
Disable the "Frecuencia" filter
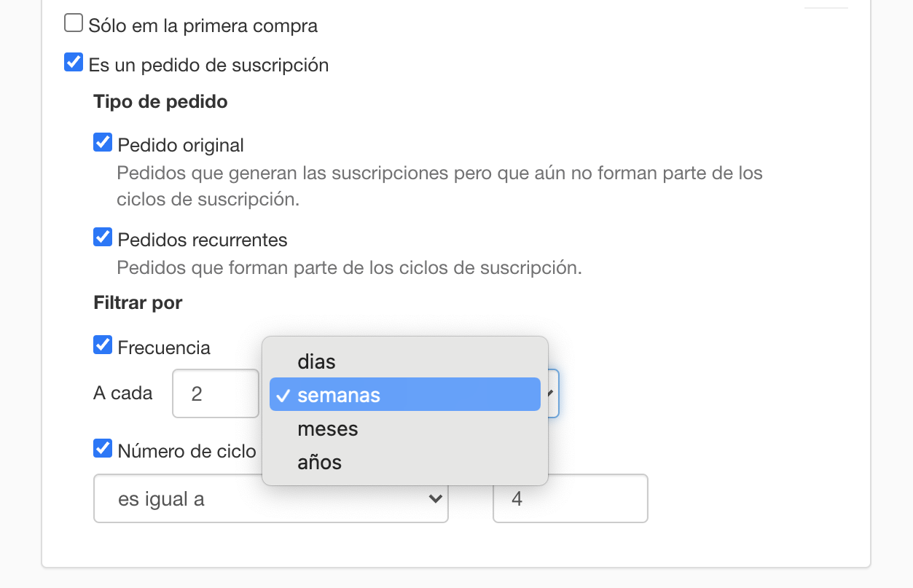(102, 345)
